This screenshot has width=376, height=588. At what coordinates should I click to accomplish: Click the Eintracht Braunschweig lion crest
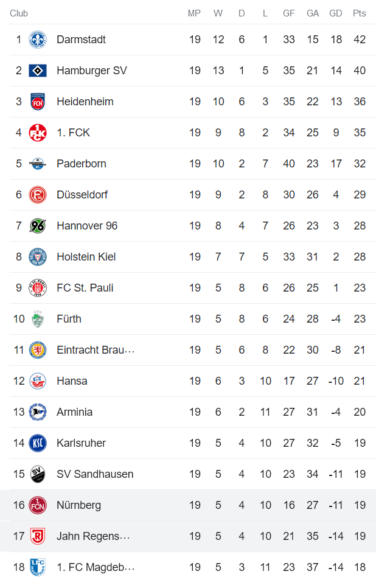click(38, 350)
